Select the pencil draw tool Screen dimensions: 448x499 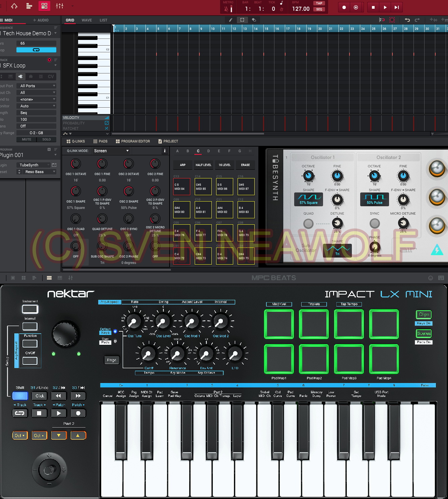231,20
